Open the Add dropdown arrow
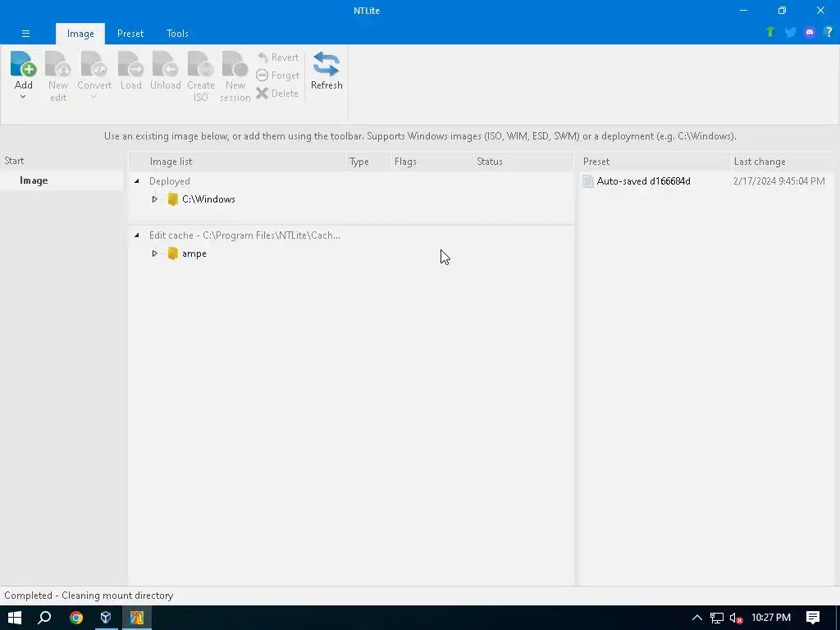The width and height of the screenshot is (840, 630). pyautogui.click(x=23, y=97)
